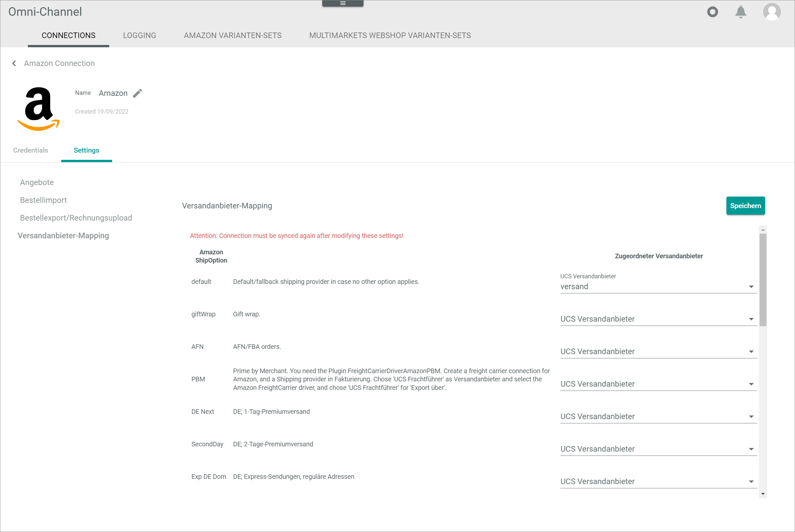
Task: Select the Settings tab
Action: click(x=87, y=150)
